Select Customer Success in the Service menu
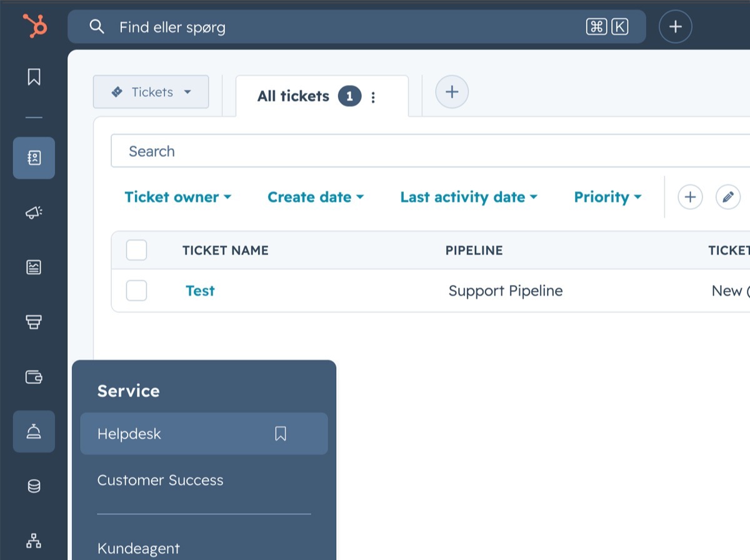This screenshot has height=560, width=750. tap(160, 480)
